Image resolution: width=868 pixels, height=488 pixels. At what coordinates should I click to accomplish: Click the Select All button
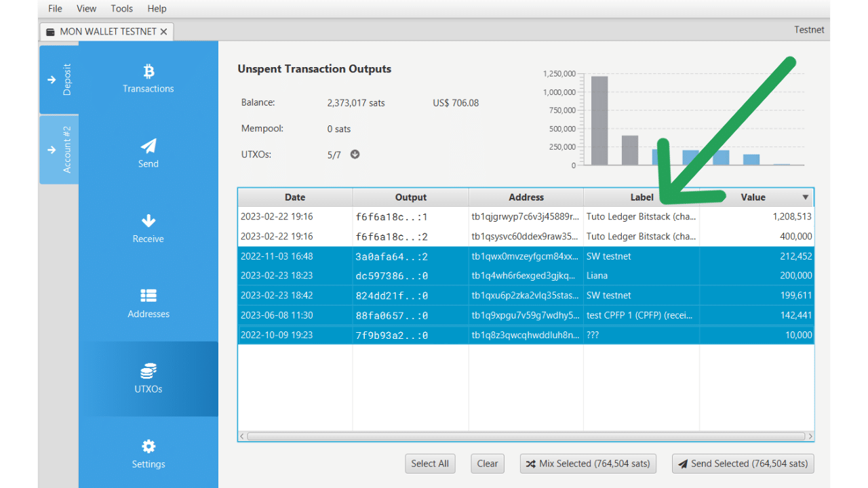[430, 464]
